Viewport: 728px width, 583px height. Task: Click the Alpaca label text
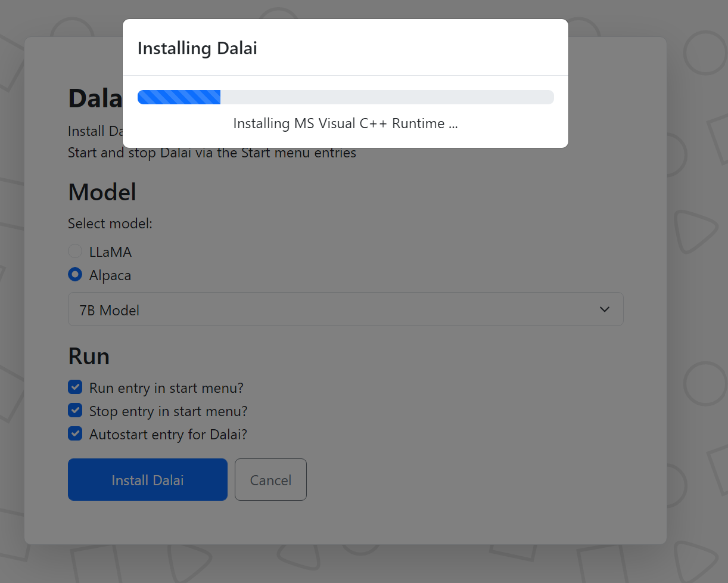pyautogui.click(x=110, y=275)
